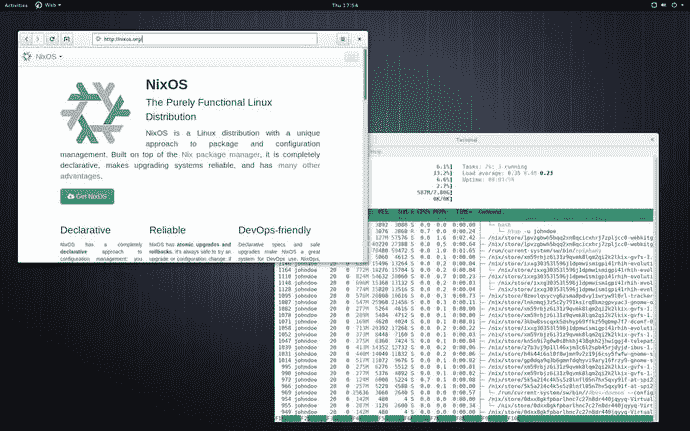This screenshot has height=431, width=690.
Task: Click the accessibility icon in system tray
Action: point(654,5)
